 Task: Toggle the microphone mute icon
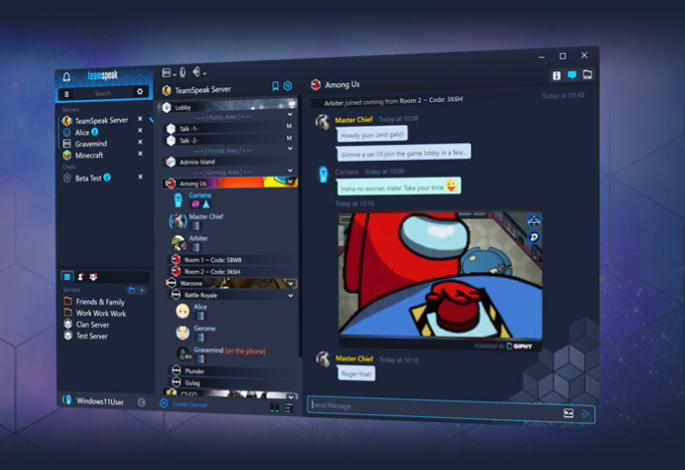coord(183,72)
